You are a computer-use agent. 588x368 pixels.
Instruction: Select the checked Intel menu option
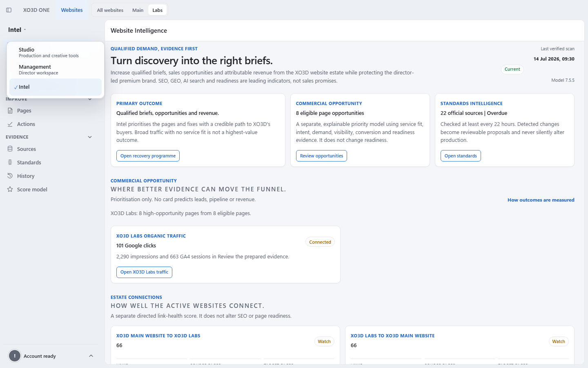coord(56,87)
